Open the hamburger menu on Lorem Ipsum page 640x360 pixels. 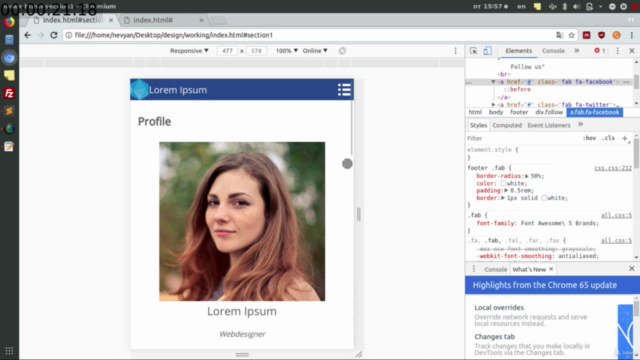344,89
